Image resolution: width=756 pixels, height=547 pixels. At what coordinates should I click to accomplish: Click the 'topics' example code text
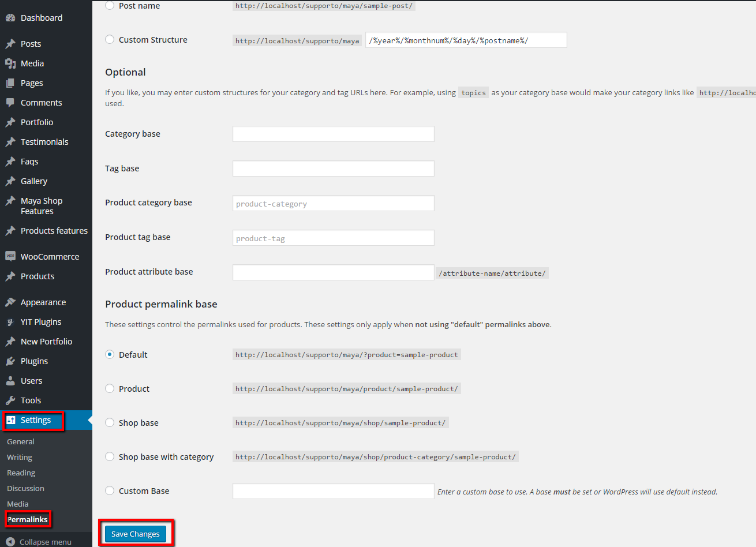coord(473,93)
